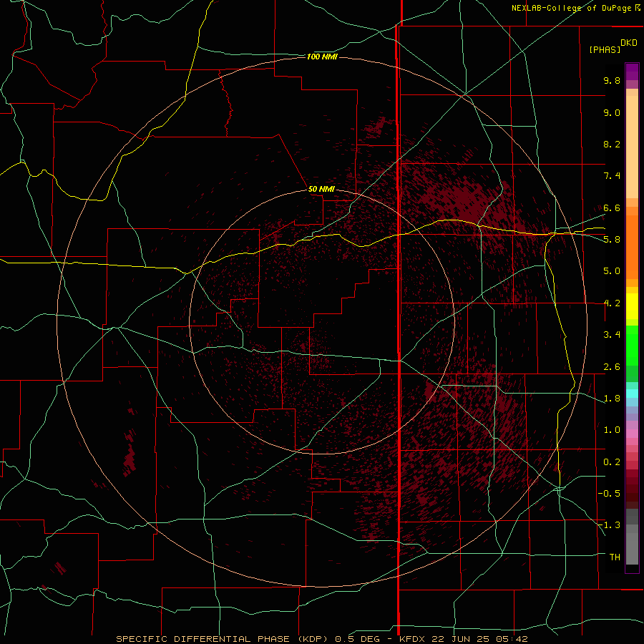Click the 7.4 value on color scale
Viewport: 644px width, 644px height.
pos(612,176)
